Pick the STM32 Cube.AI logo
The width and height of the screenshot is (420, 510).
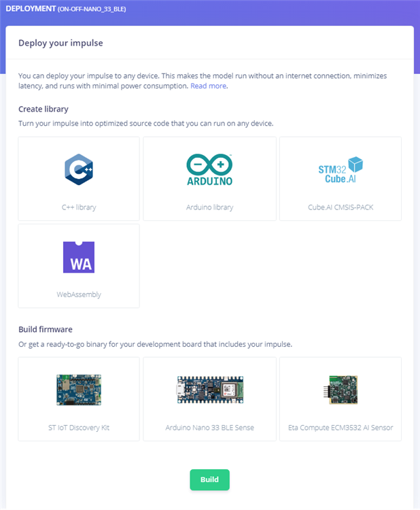click(x=340, y=170)
